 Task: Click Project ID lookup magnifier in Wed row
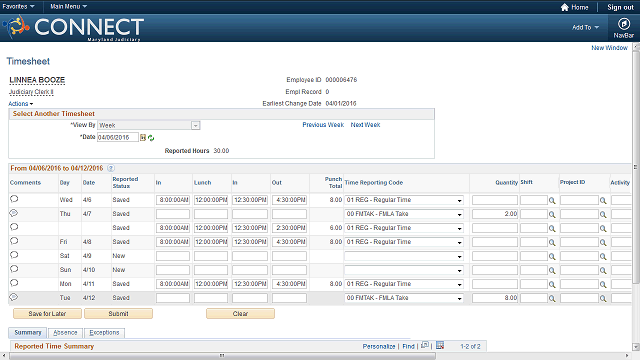pos(603,200)
